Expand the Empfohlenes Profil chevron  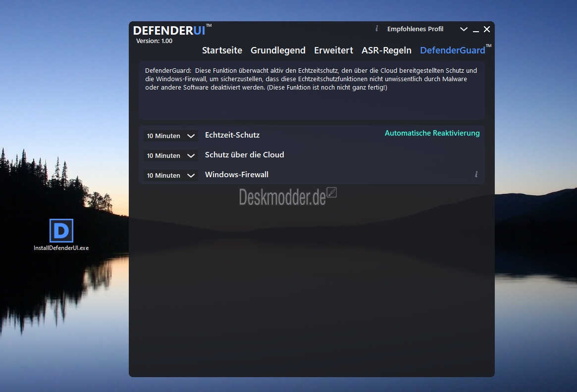click(x=464, y=29)
